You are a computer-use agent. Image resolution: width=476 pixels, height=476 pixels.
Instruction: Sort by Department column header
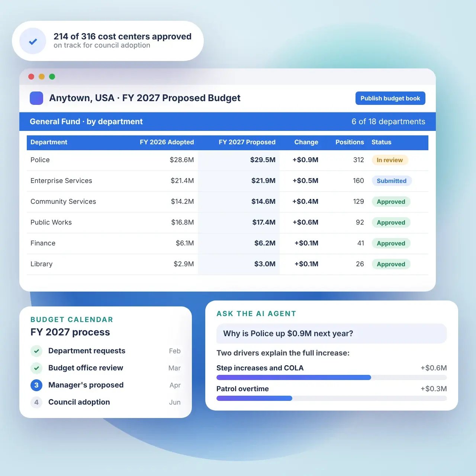point(49,142)
